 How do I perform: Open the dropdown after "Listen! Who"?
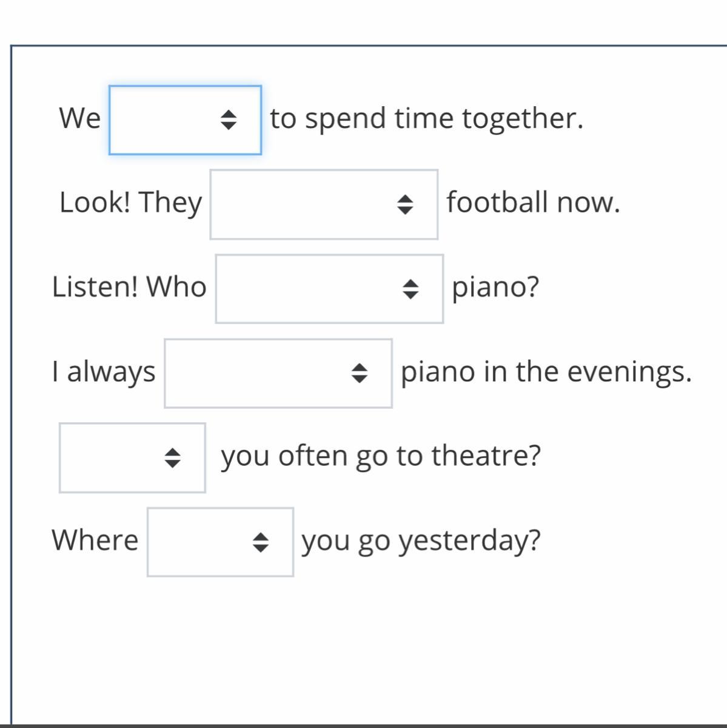pos(329,289)
